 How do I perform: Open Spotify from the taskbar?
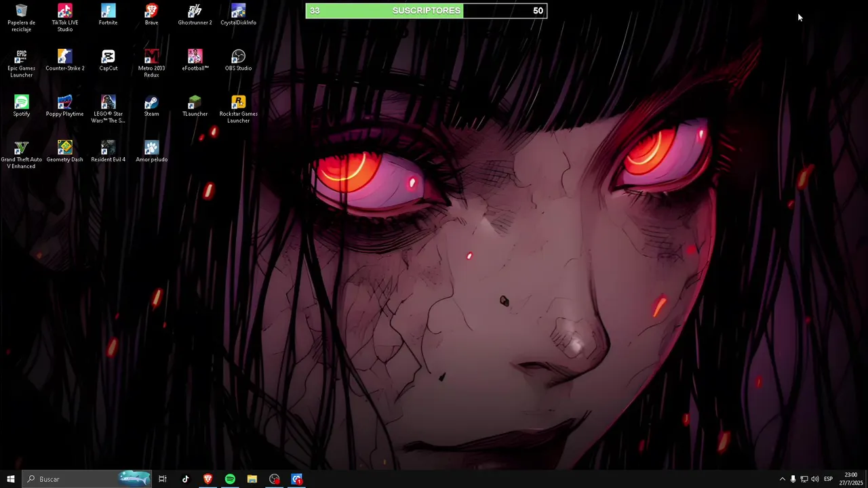230,479
